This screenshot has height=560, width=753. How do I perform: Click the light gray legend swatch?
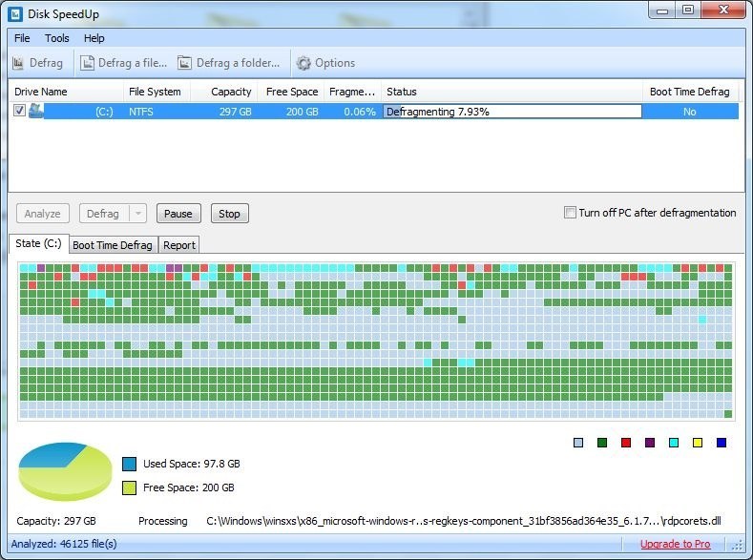[x=578, y=443]
